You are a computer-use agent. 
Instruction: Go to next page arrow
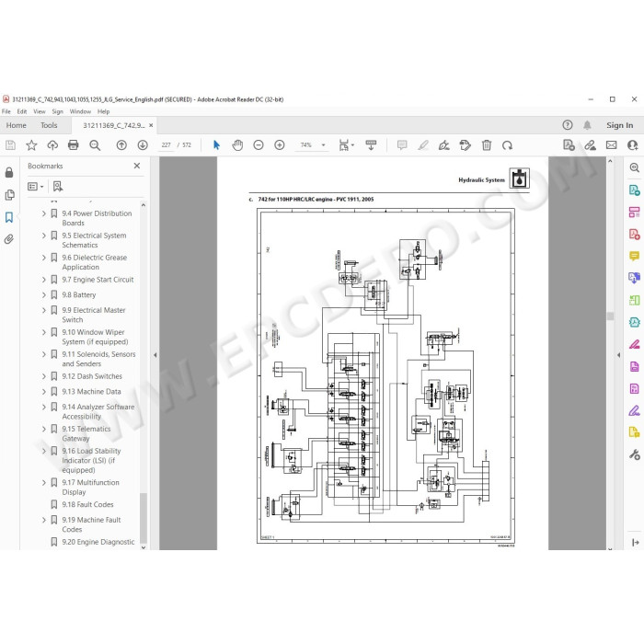[x=143, y=145]
